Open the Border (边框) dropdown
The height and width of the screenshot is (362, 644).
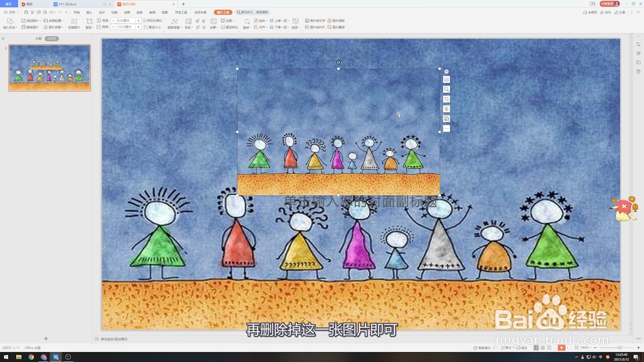click(x=228, y=21)
